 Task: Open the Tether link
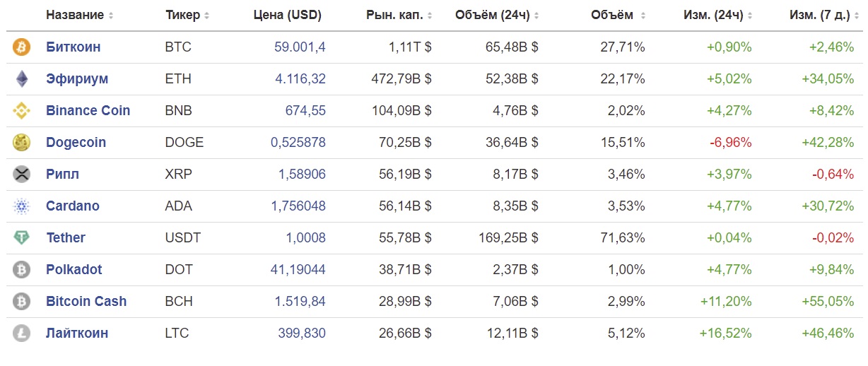click(x=66, y=238)
